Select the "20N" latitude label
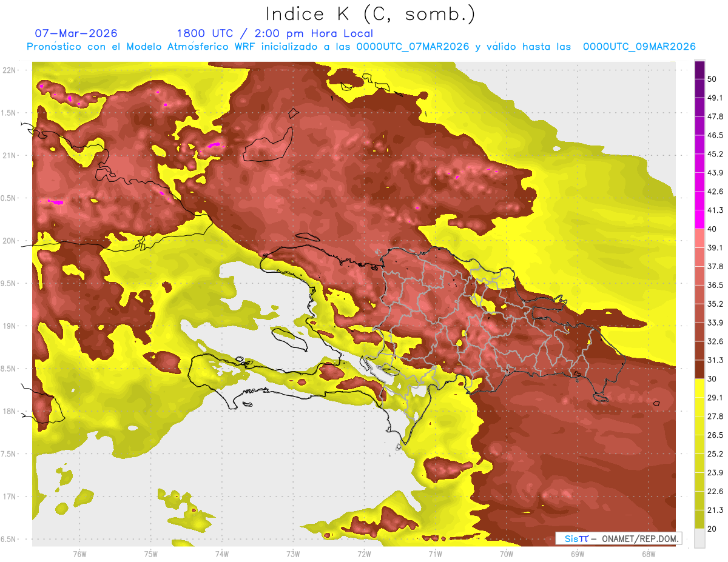Screen dimensions: 728x562 [x=10, y=241]
